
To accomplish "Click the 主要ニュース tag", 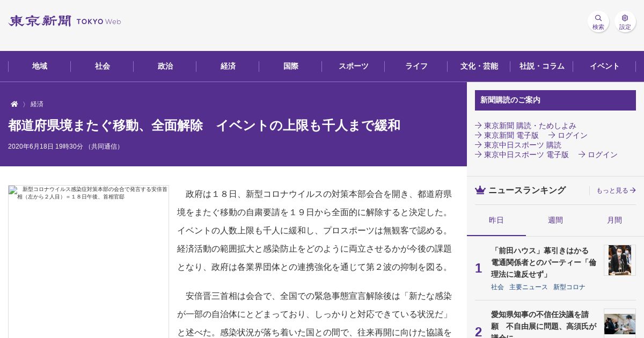I will (x=529, y=287).
